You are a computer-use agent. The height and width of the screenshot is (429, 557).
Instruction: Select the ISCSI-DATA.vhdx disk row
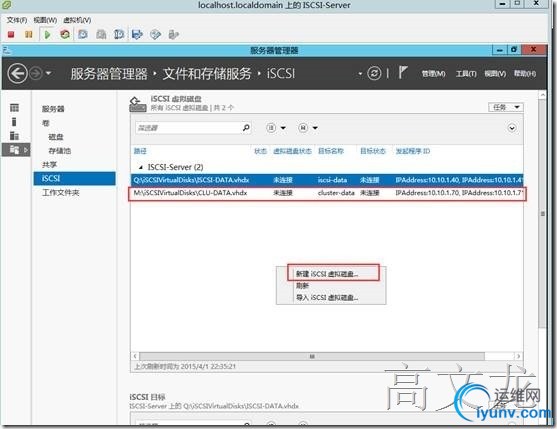pyautogui.click(x=327, y=180)
